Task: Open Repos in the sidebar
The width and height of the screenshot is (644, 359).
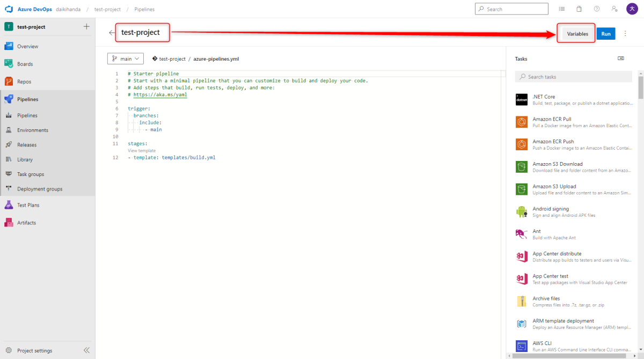Action: [48, 82]
